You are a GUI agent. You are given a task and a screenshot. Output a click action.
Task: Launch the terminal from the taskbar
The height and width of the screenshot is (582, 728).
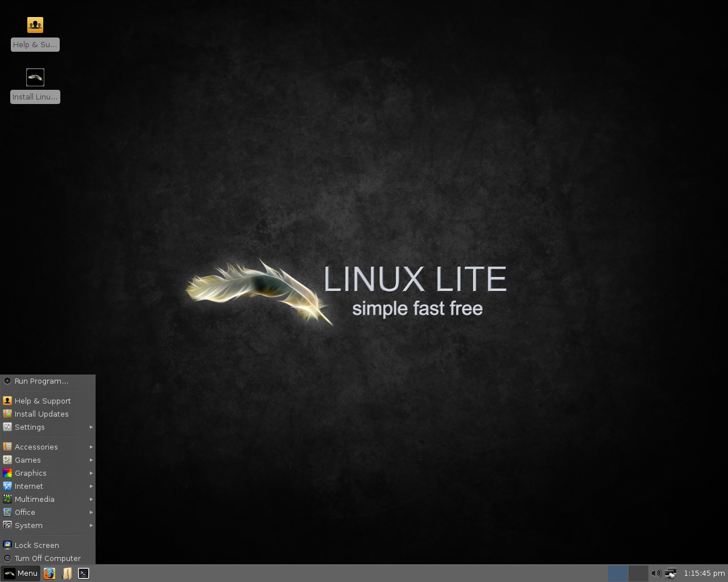click(x=84, y=573)
